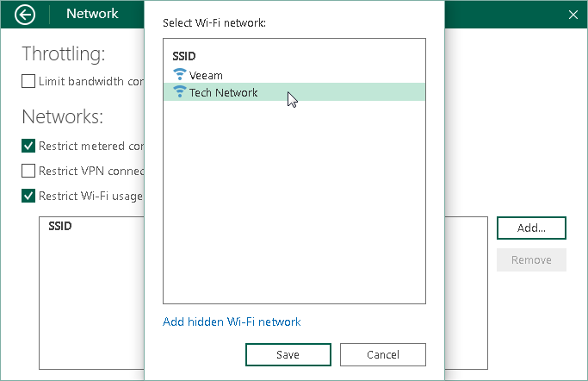Check Restrict VPN connections box
The width and height of the screenshot is (588, 381).
[x=28, y=171]
